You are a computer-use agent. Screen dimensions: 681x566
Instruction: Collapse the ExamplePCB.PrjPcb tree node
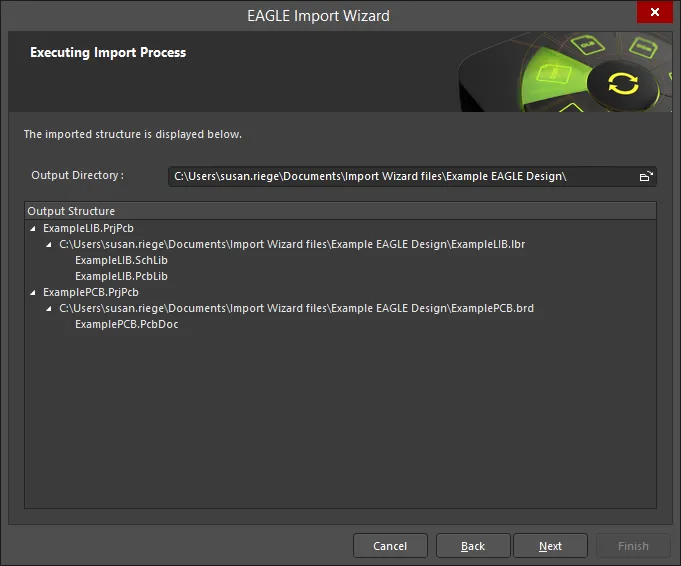[33, 292]
